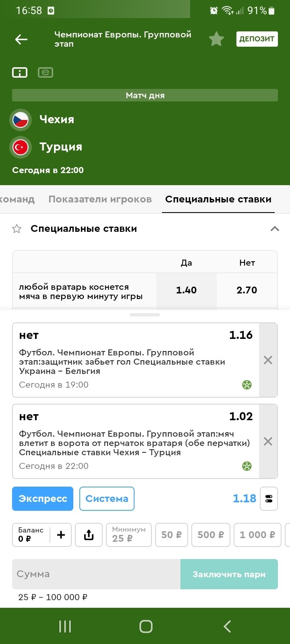
Task: Add match to favorites with star icon
Action: [216, 39]
